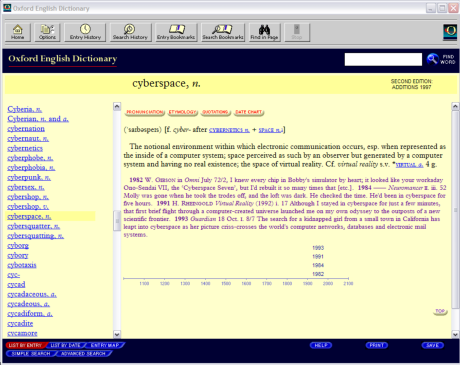The width and height of the screenshot is (460, 365).
Task: Jump to TOP of the entry
Action: [440, 311]
